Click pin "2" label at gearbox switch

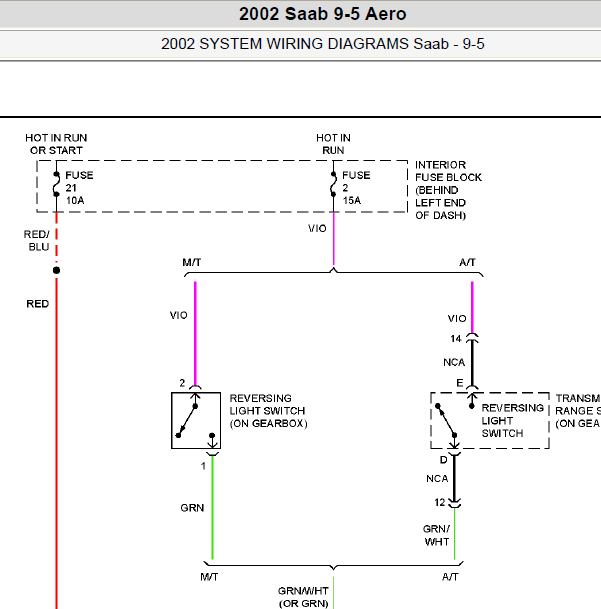[x=182, y=383]
